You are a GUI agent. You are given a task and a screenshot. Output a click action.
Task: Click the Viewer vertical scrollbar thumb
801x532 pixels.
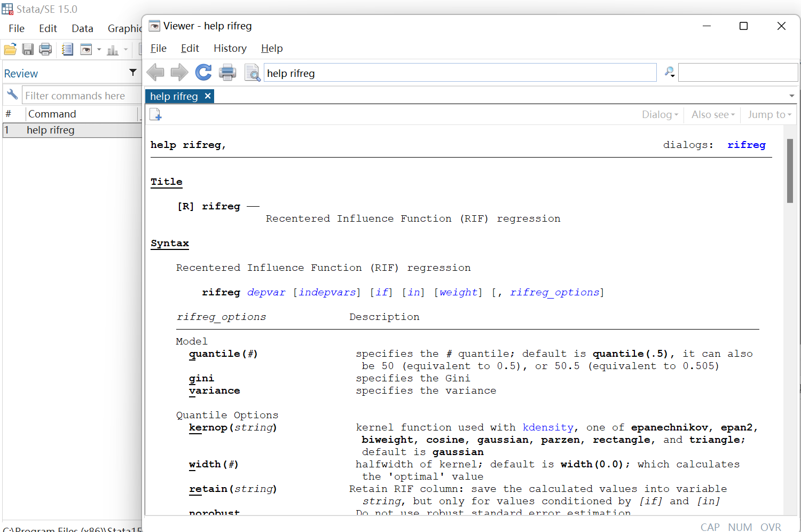pos(790,171)
